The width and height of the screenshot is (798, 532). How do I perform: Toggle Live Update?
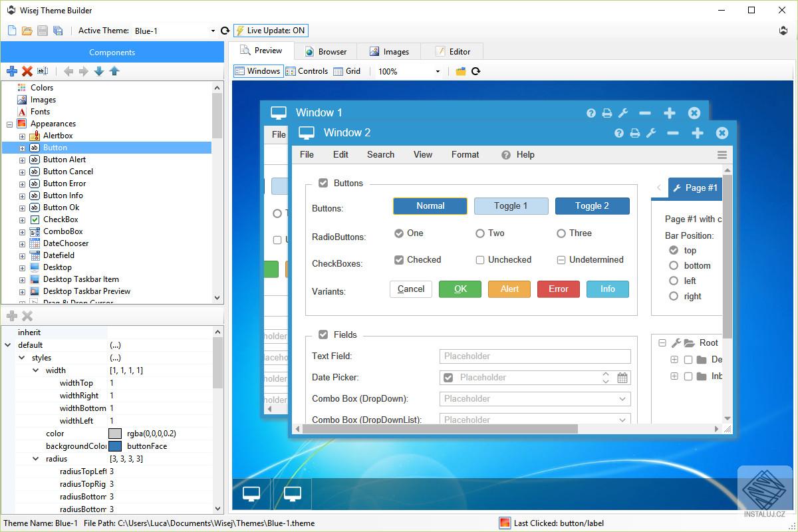tap(271, 31)
